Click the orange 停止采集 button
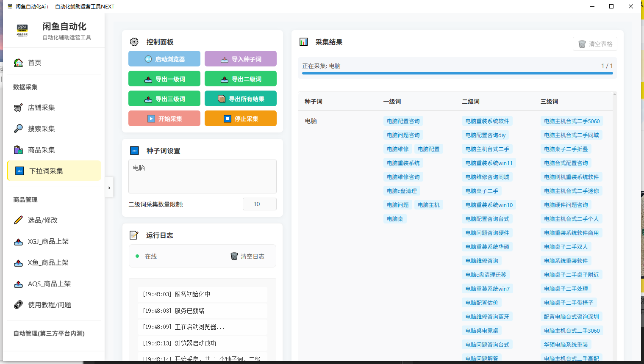The width and height of the screenshot is (644, 364). [x=240, y=119]
